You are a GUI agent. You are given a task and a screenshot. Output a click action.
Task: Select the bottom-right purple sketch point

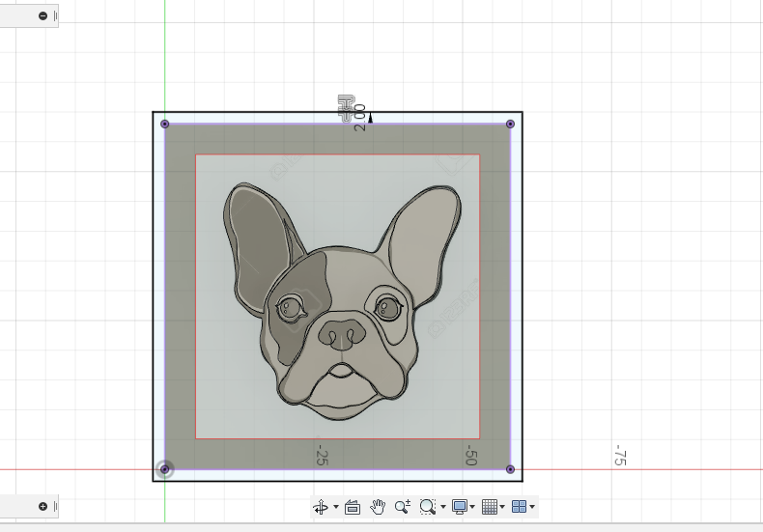click(x=510, y=469)
